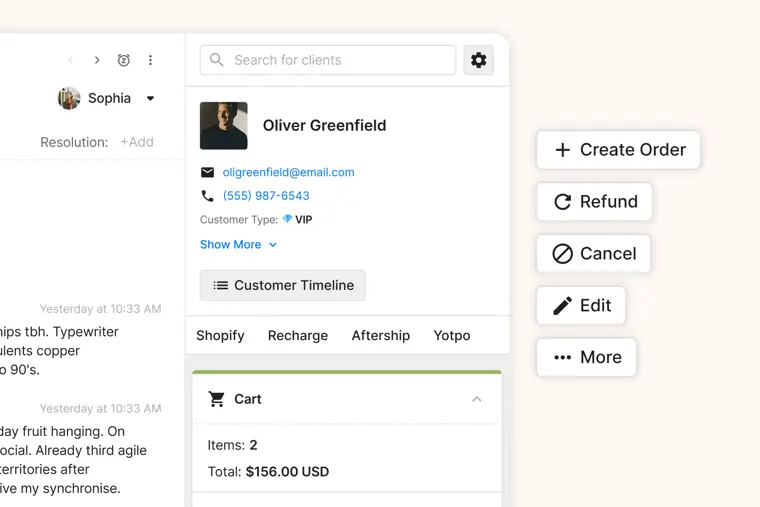Switch to the Shopify tab
Viewport: 760px width, 507px height.
(220, 335)
